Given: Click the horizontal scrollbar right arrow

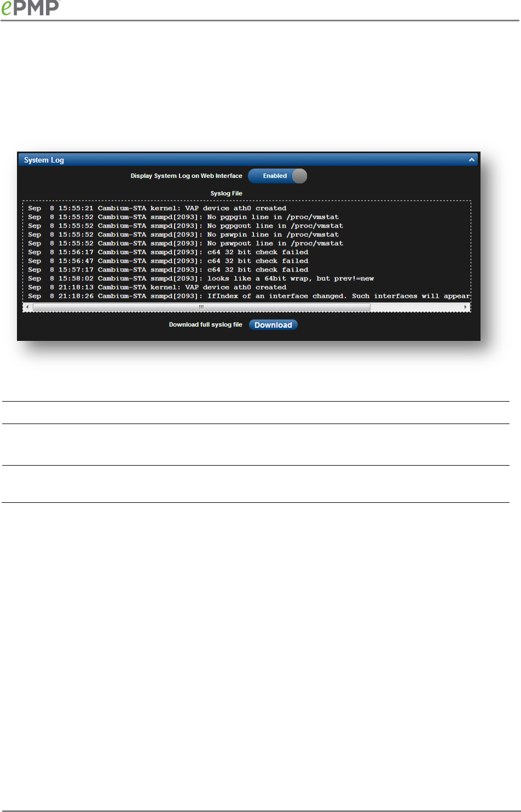Looking at the screenshot, I should 466,308.
